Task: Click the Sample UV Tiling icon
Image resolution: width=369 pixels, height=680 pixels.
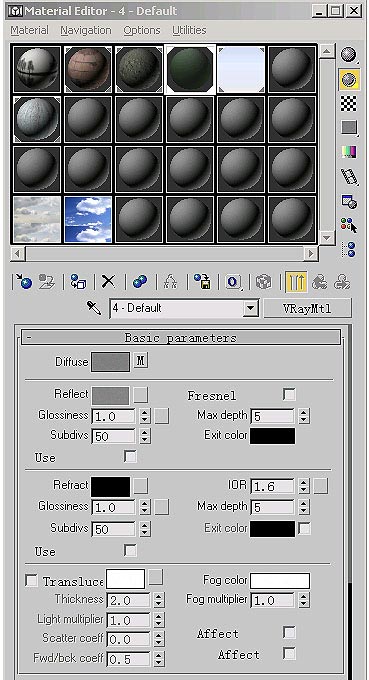Action: tap(349, 128)
